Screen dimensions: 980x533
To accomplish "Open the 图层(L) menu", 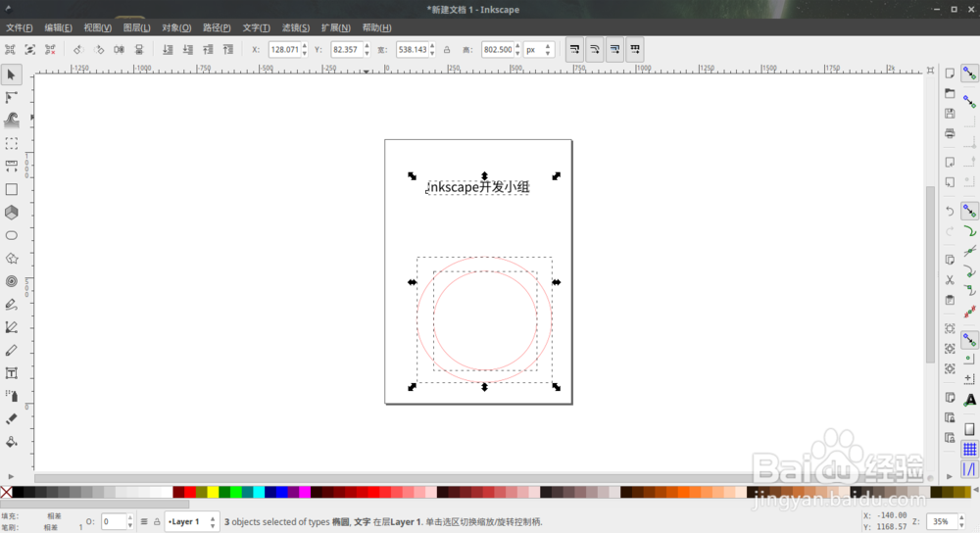I will point(136,27).
